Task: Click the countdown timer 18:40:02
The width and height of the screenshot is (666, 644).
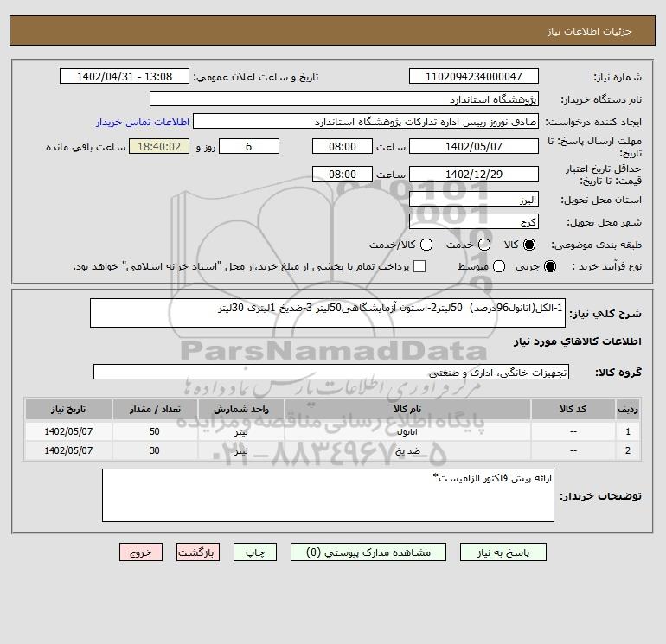Action: (x=159, y=146)
